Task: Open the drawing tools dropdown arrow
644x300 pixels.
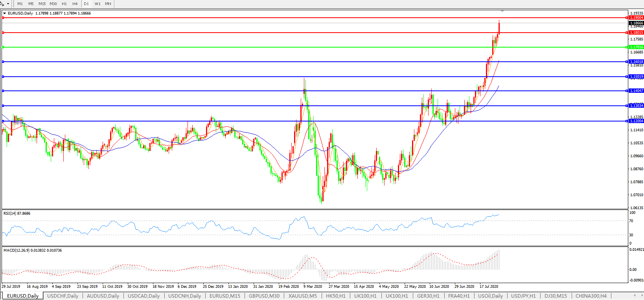Action: click(x=8, y=4)
